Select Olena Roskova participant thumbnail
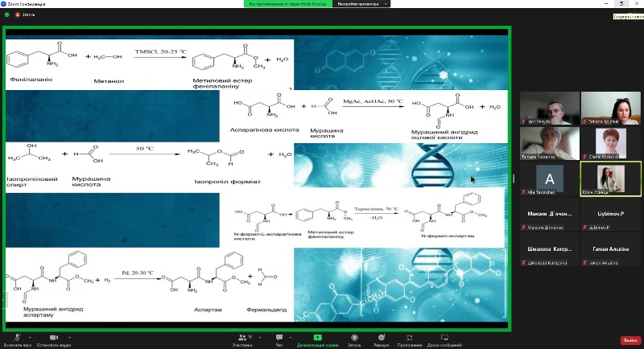 click(x=611, y=143)
